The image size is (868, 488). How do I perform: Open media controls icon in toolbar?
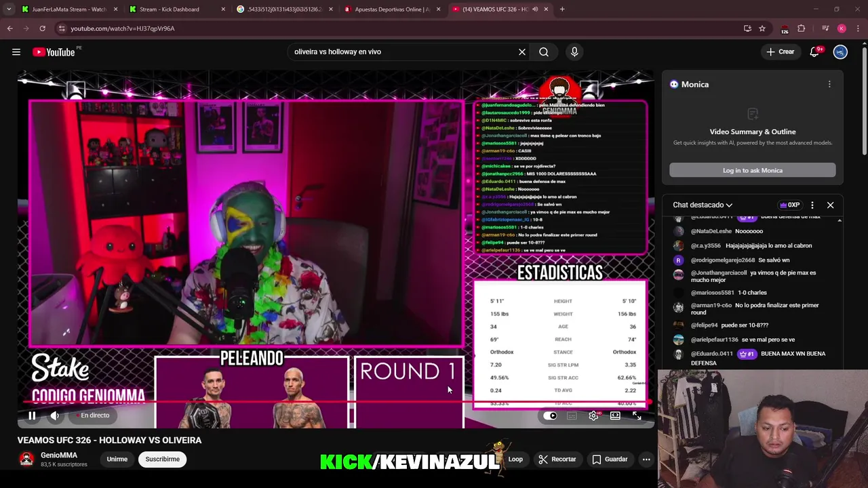point(825,28)
